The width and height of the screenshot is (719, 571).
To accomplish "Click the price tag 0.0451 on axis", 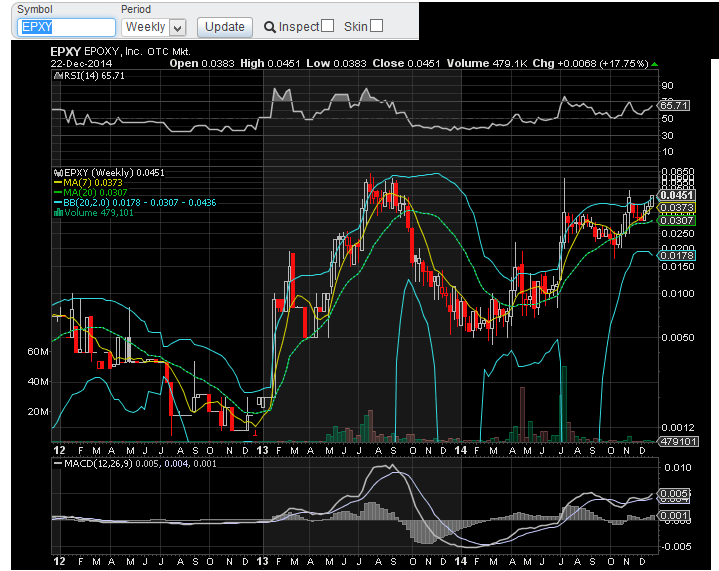I will click(676, 195).
